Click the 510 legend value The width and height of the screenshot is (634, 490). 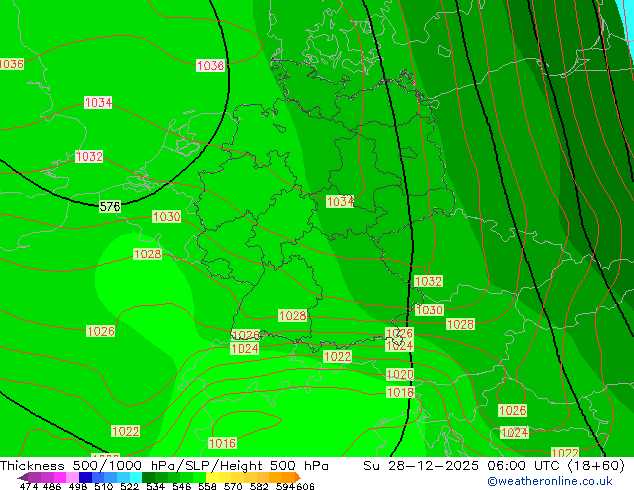[104, 486]
